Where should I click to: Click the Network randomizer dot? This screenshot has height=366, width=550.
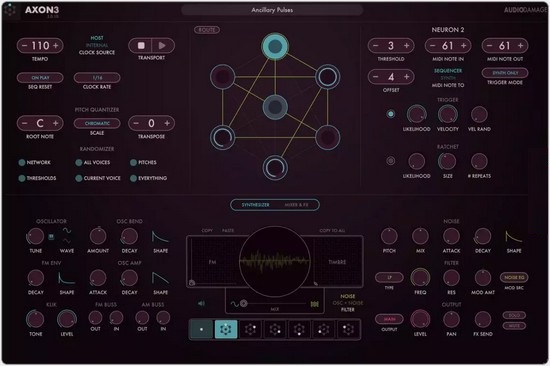(x=22, y=162)
